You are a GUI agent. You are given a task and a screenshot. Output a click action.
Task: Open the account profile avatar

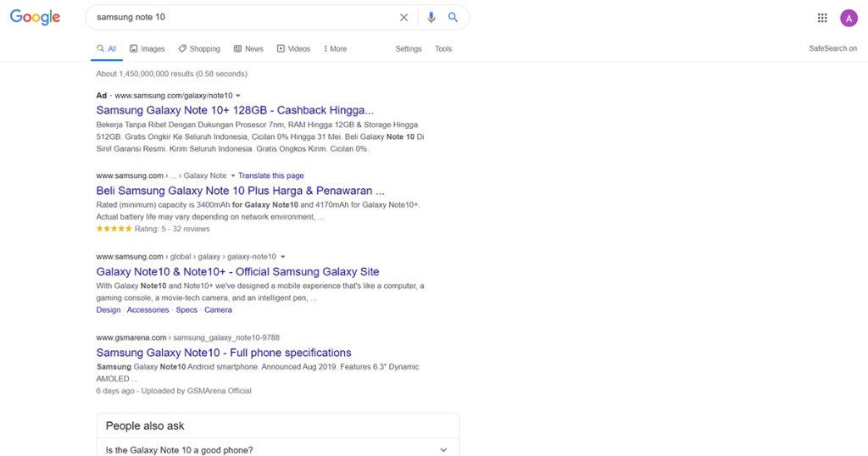849,18
